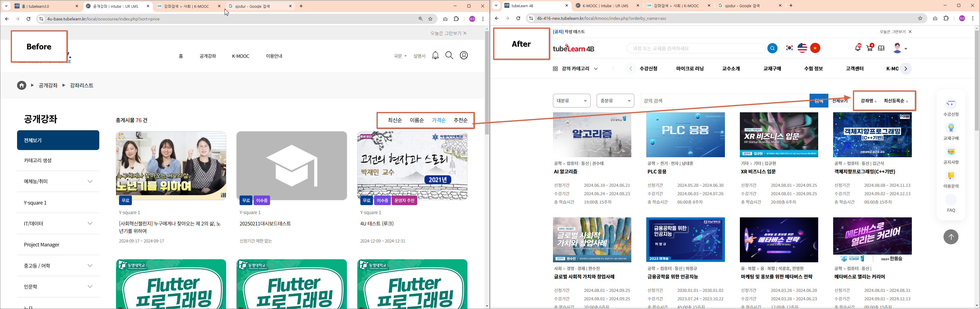This screenshot has height=309, width=980.
Task: Open the K-MOOC menu in left header
Action: tap(240, 56)
